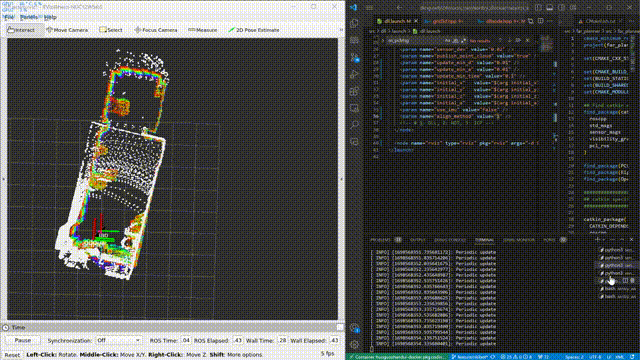Click the back navigation arrow in VS Code

click(x=399, y=7)
